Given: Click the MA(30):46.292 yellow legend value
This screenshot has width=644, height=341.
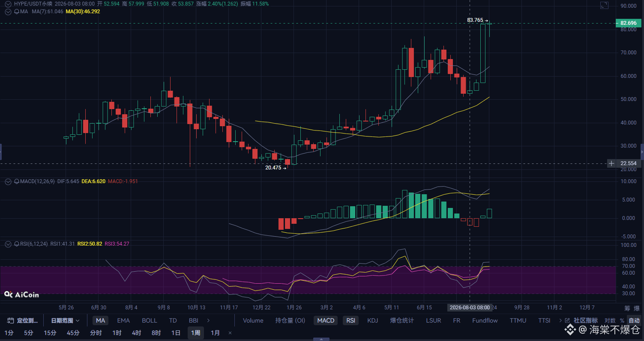Looking at the screenshot, I should (x=83, y=12).
